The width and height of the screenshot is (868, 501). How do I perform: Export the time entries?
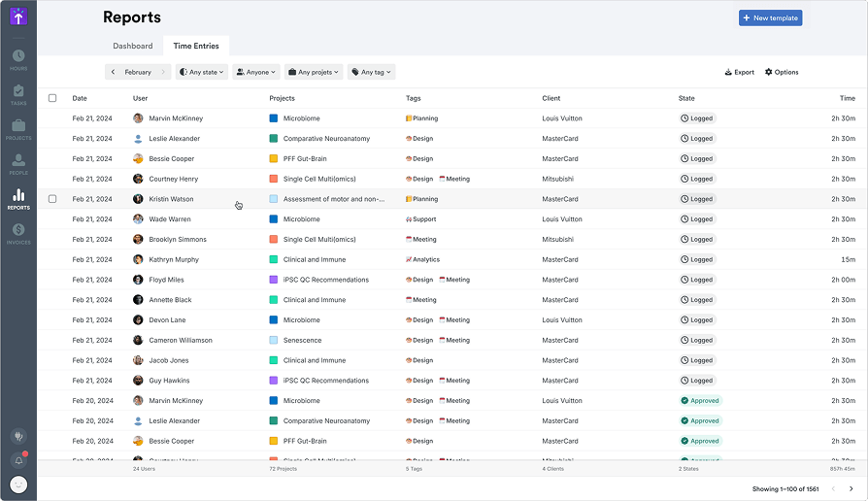coord(739,72)
